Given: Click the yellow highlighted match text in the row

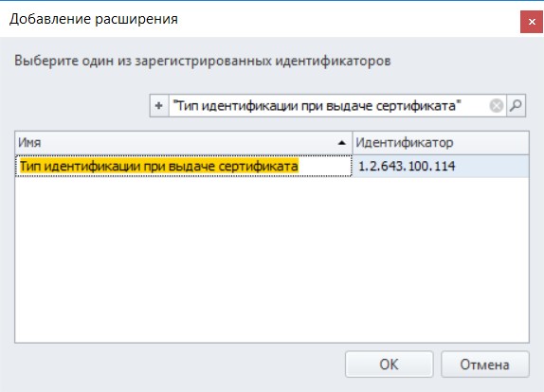Looking at the screenshot, I should (159, 166).
